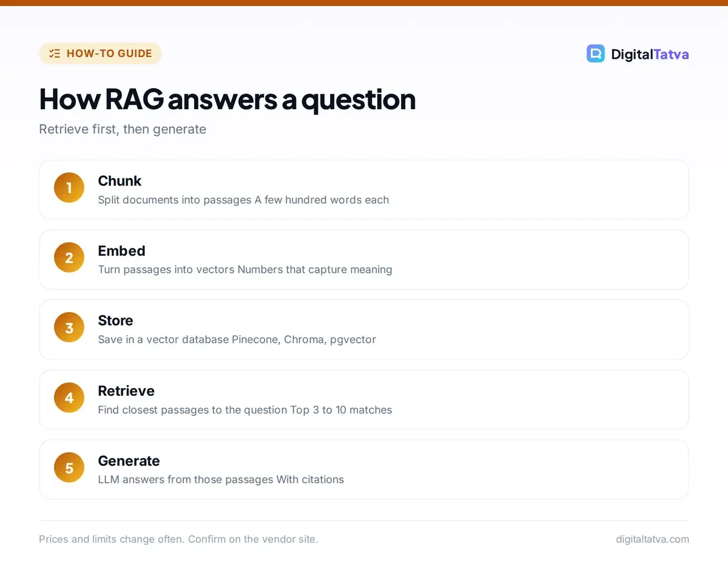
Task: Click subtitle 'Retrieve first, then generate'
Action: click(123, 129)
